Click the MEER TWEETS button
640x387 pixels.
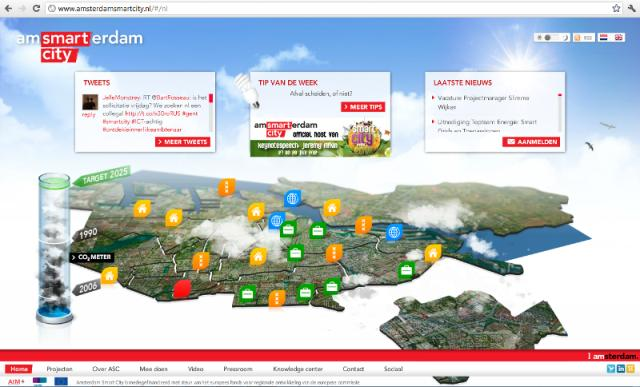182,142
